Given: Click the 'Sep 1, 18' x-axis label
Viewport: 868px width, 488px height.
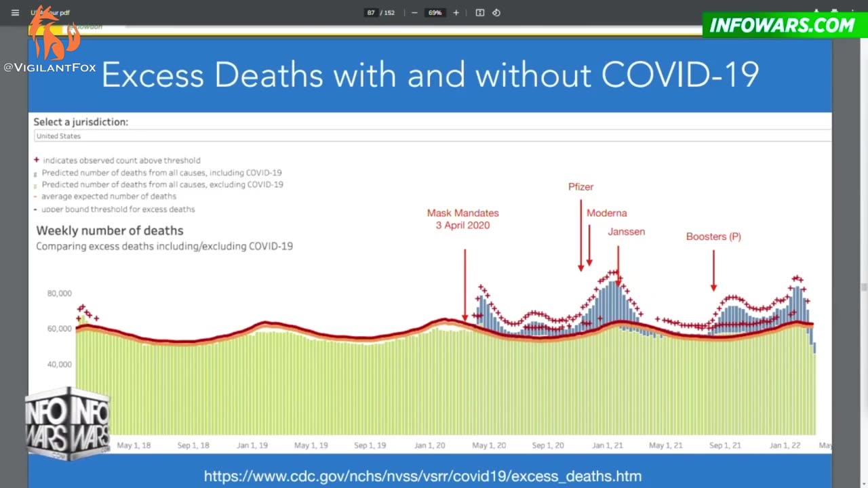Looking at the screenshot, I should pos(193,445).
